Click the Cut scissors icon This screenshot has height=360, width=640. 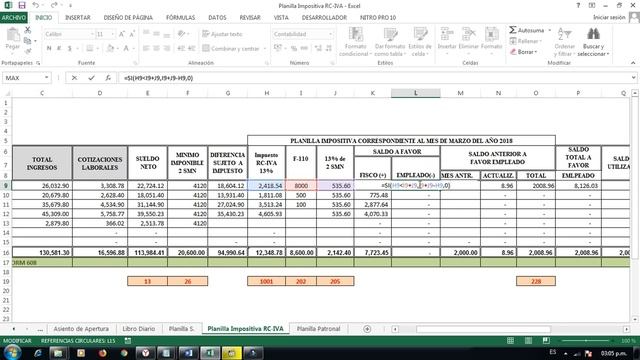coord(28,30)
